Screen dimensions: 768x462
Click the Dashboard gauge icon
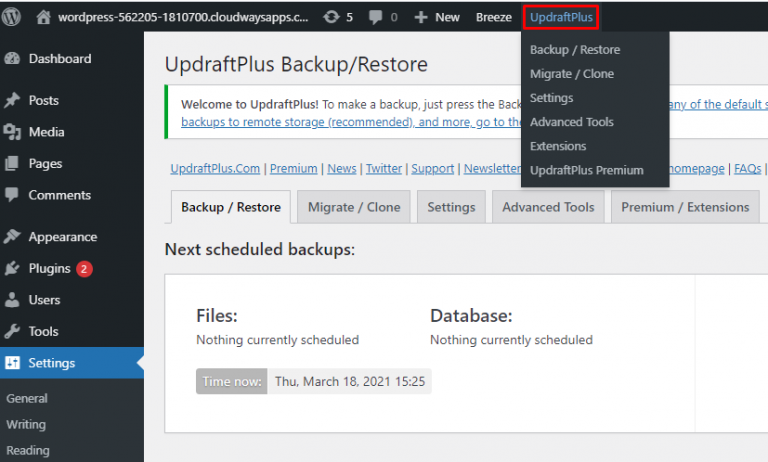tap(12, 59)
